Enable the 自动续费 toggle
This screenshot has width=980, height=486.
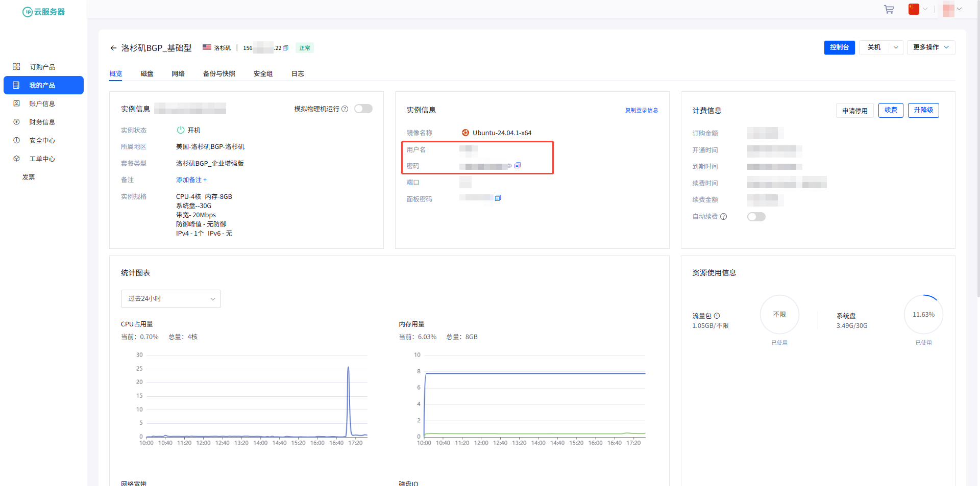pyautogui.click(x=756, y=217)
